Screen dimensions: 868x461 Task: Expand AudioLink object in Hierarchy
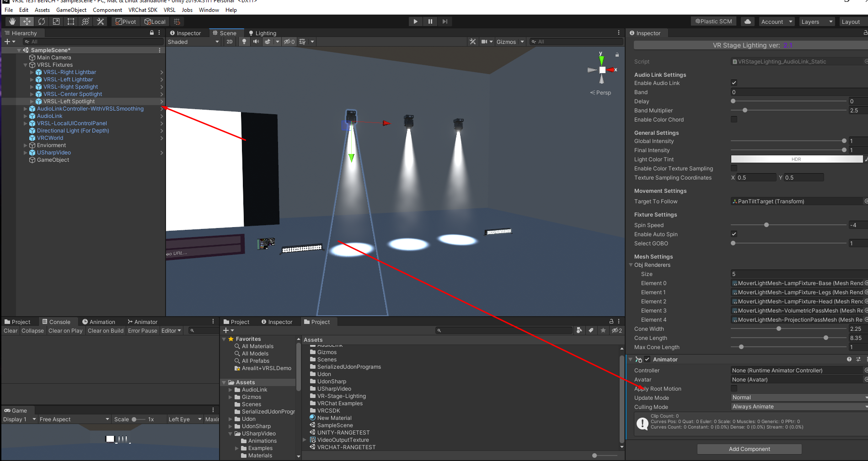point(26,116)
